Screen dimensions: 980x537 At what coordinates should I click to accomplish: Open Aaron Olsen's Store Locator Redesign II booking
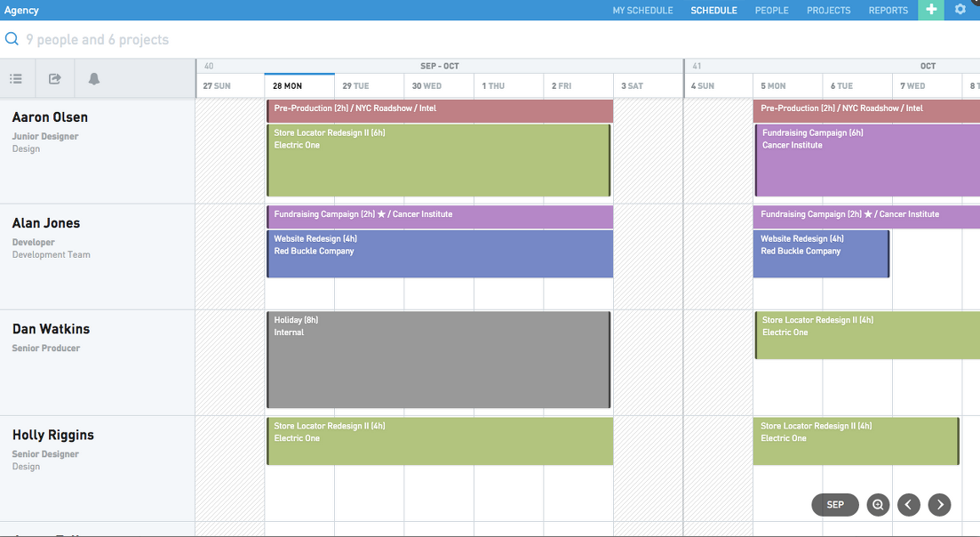coord(439,161)
